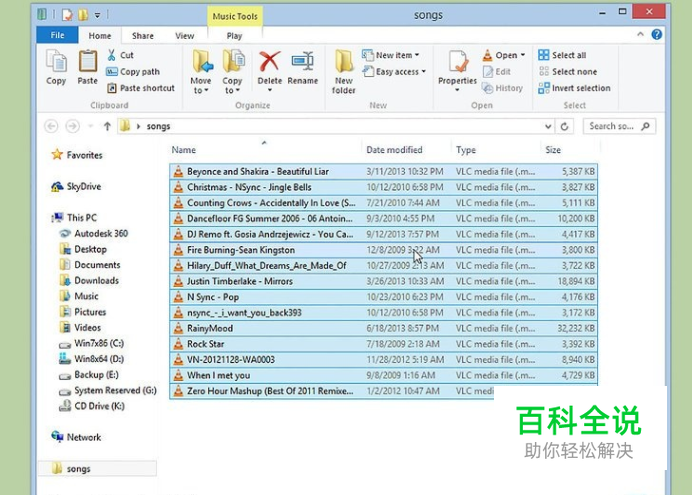Select Beyonce and Shakira - Beautiful Liar file

click(383, 172)
